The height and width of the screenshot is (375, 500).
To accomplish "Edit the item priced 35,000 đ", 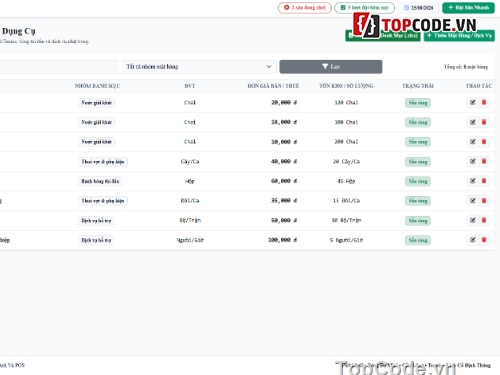I will pos(473,201).
